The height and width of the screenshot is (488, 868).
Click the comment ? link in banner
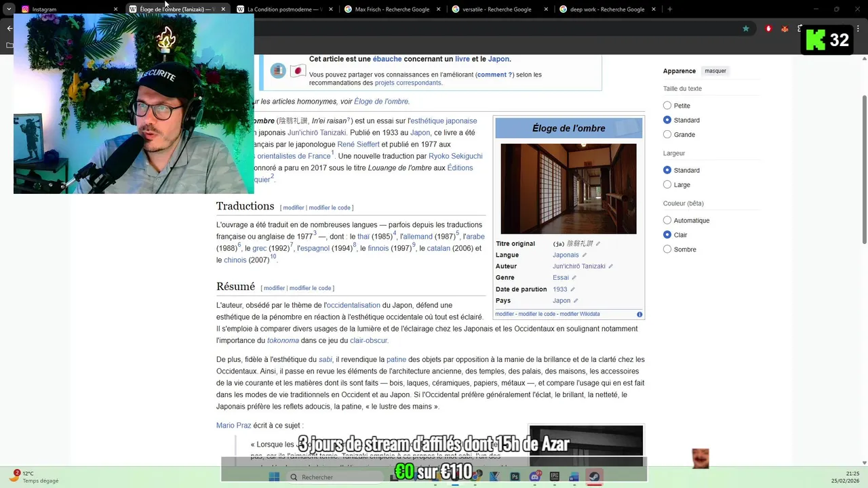pyautogui.click(x=494, y=75)
